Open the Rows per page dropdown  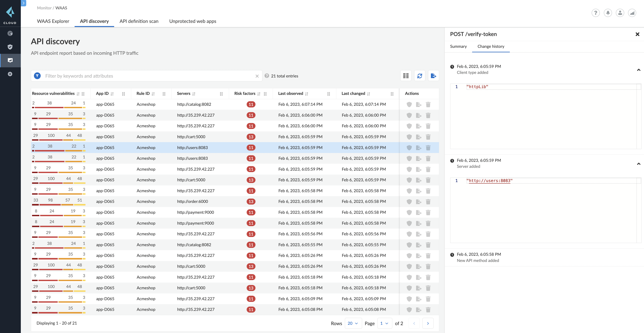point(353,323)
